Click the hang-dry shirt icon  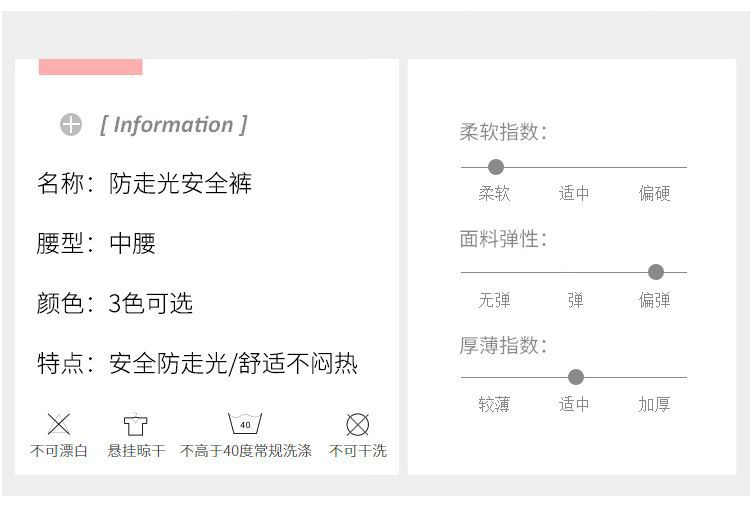(x=135, y=425)
